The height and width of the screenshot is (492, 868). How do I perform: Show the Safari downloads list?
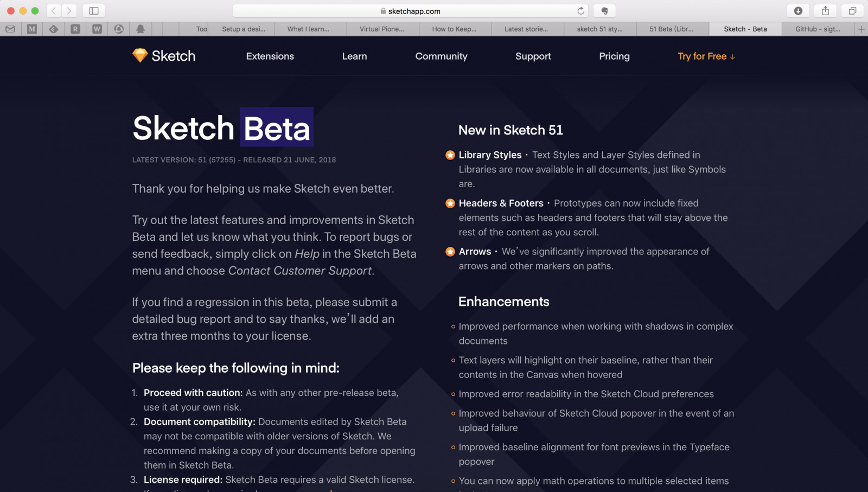798,11
